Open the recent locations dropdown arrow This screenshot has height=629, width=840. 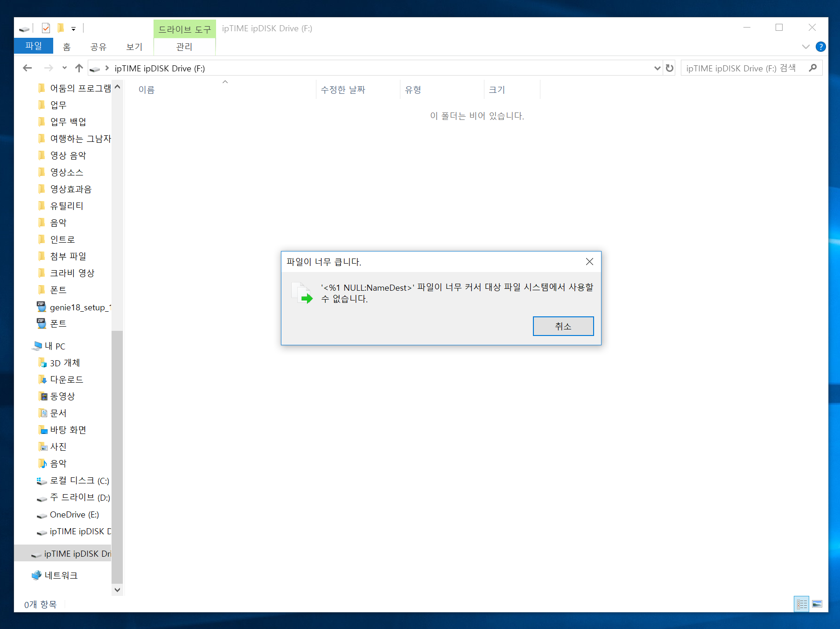[x=64, y=68]
